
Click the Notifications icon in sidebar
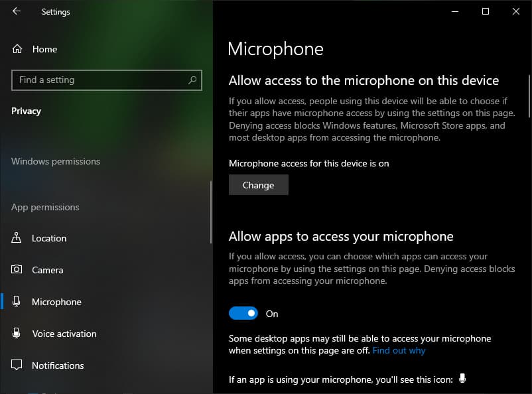17,365
